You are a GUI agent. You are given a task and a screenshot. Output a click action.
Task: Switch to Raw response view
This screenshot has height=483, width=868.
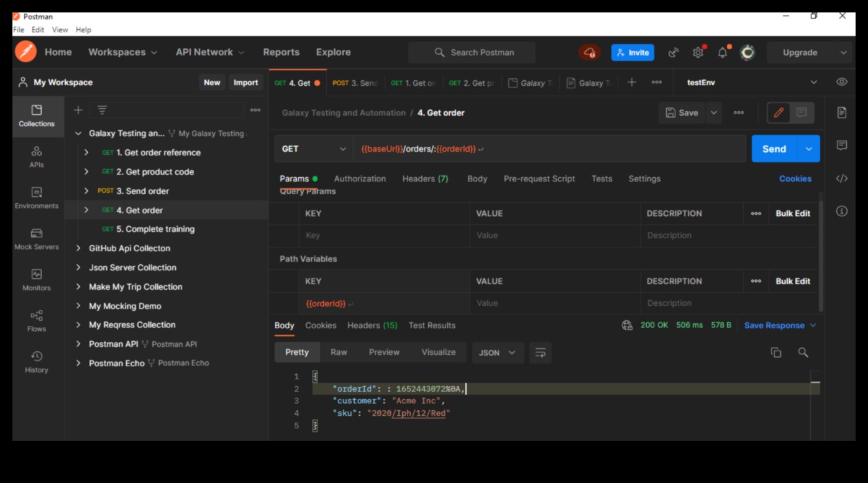tap(339, 352)
